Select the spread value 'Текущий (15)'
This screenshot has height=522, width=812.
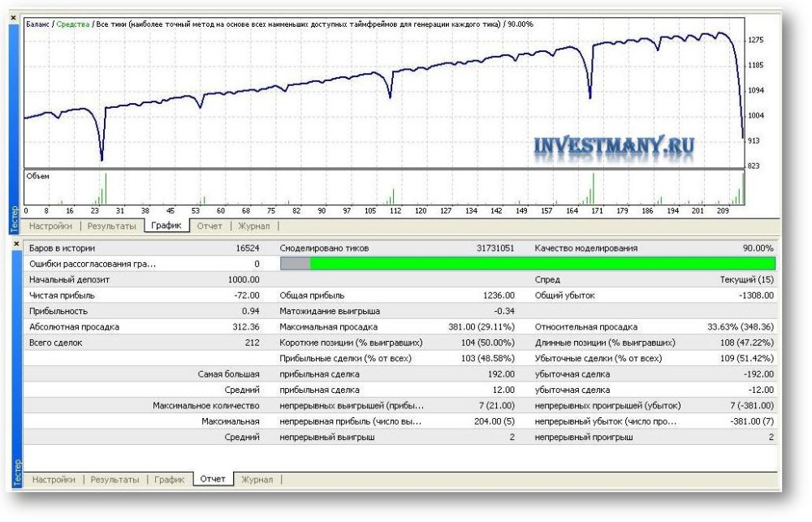click(747, 279)
